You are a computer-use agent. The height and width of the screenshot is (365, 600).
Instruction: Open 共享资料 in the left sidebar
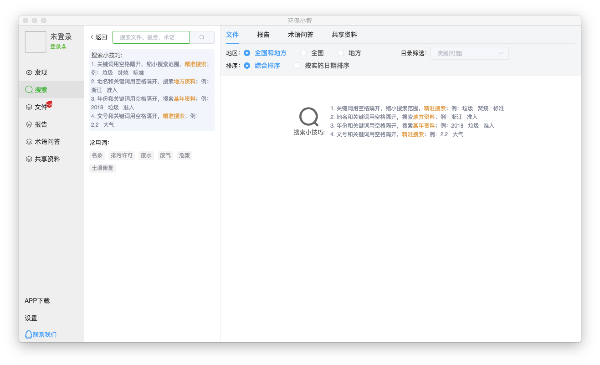[42, 159]
